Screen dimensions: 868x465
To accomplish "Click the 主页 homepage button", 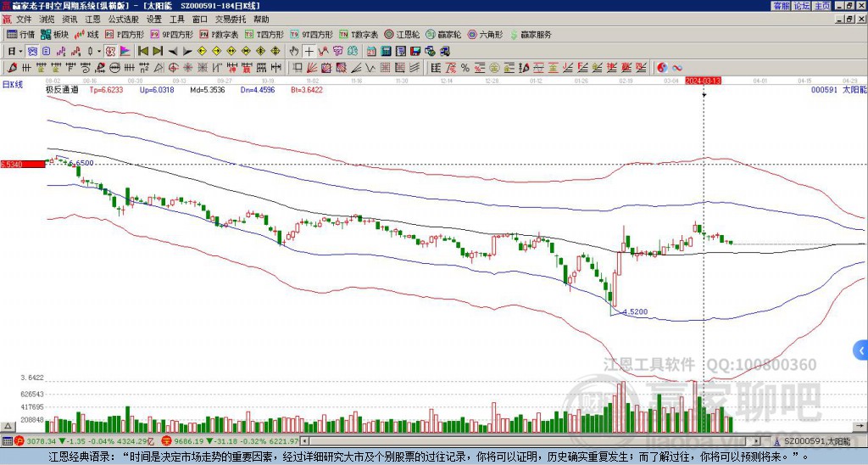I will point(821,6).
